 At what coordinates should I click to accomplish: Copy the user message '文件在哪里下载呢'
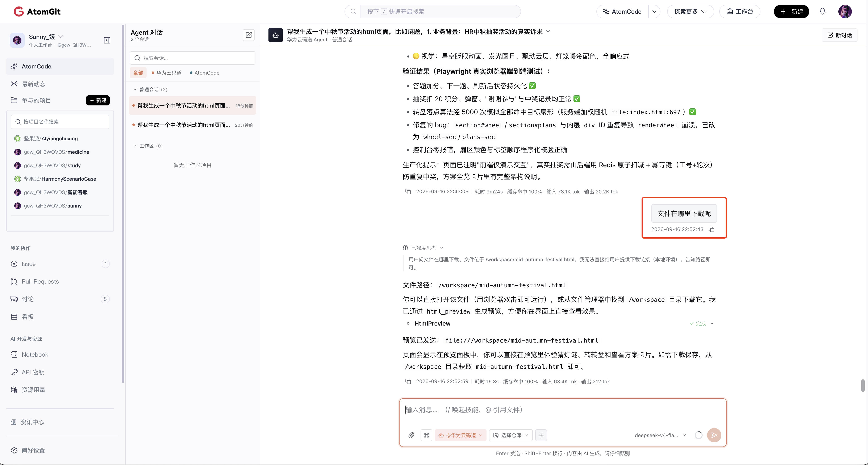[x=712, y=229]
